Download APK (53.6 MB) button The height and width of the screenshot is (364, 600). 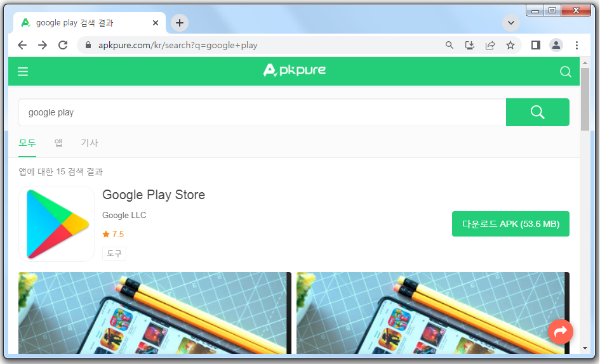point(510,224)
